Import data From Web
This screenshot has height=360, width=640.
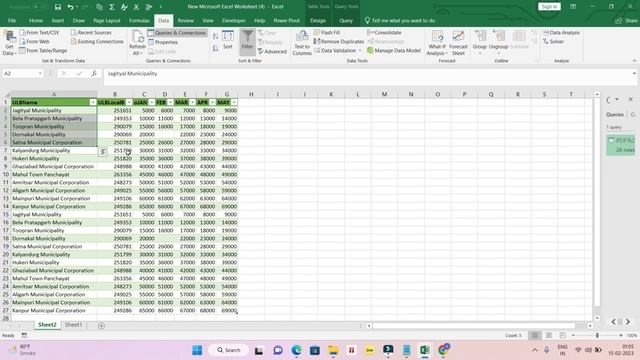(34, 41)
